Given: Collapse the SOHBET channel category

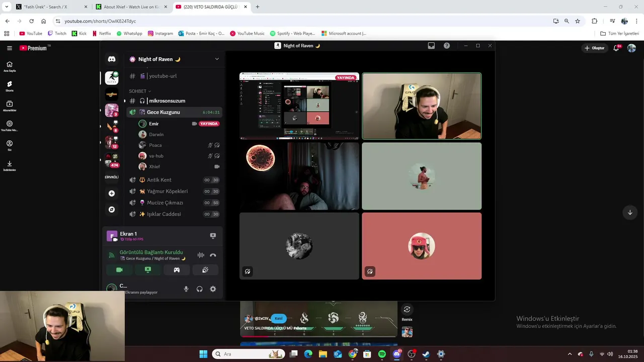Looking at the screenshot, I should click(140, 91).
